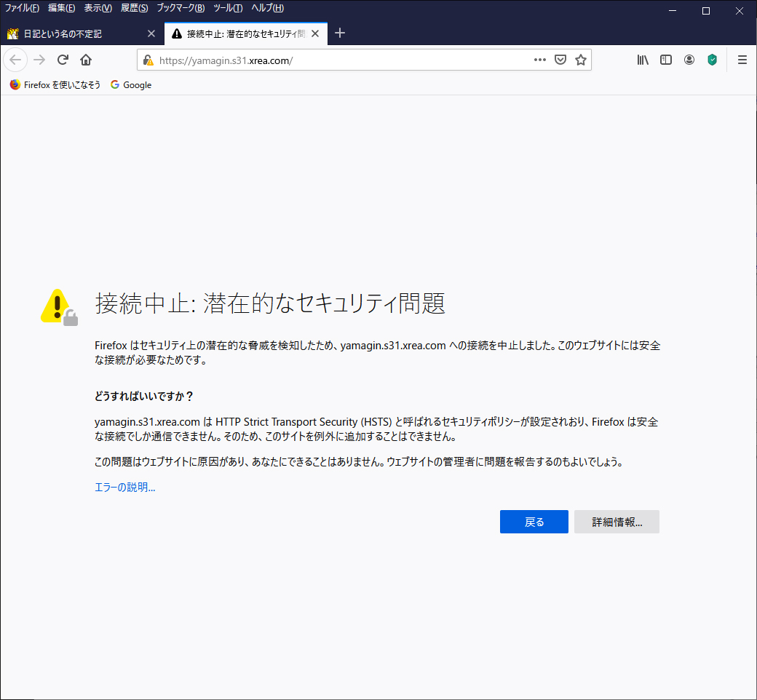Open the Library icon in toolbar
The image size is (757, 700).
tap(643, 60)
